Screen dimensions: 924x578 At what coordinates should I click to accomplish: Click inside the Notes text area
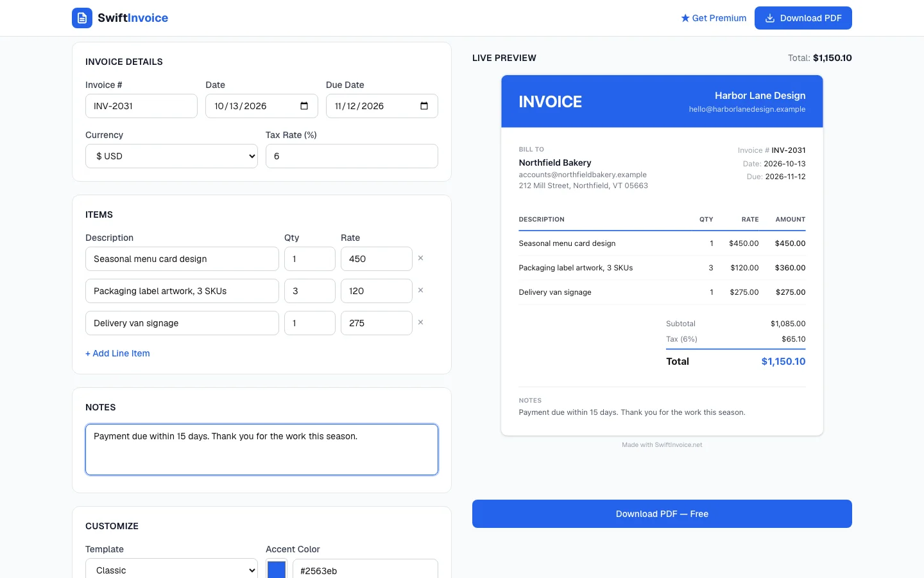coord(262,450)
